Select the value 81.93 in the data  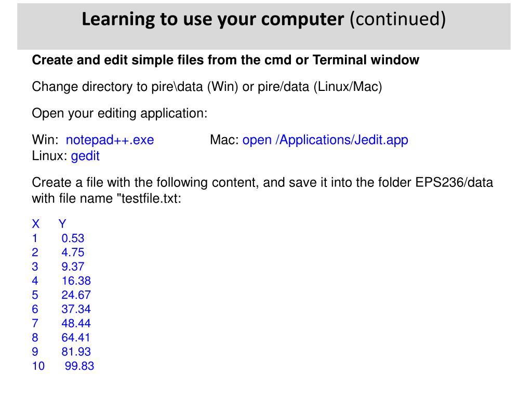point(76,352)
